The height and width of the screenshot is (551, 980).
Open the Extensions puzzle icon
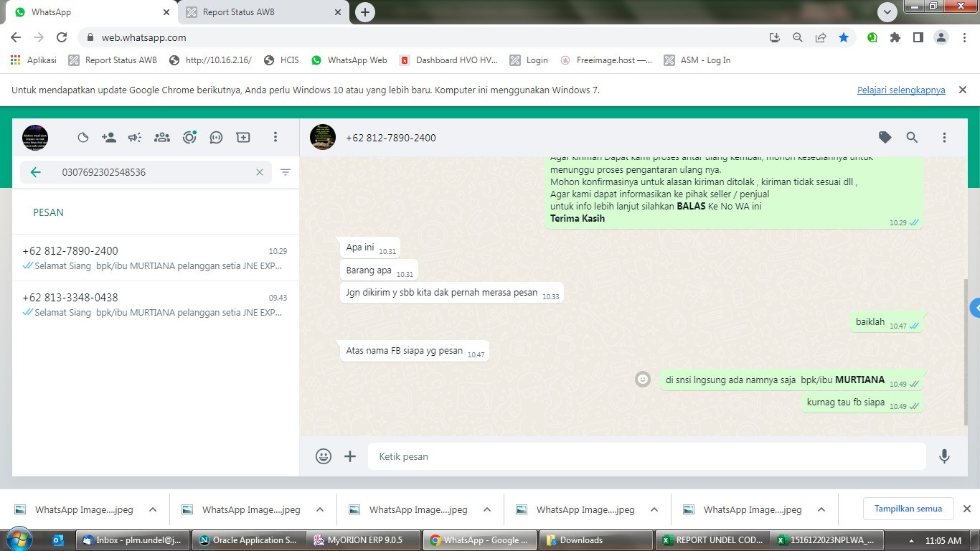point(895,37)
